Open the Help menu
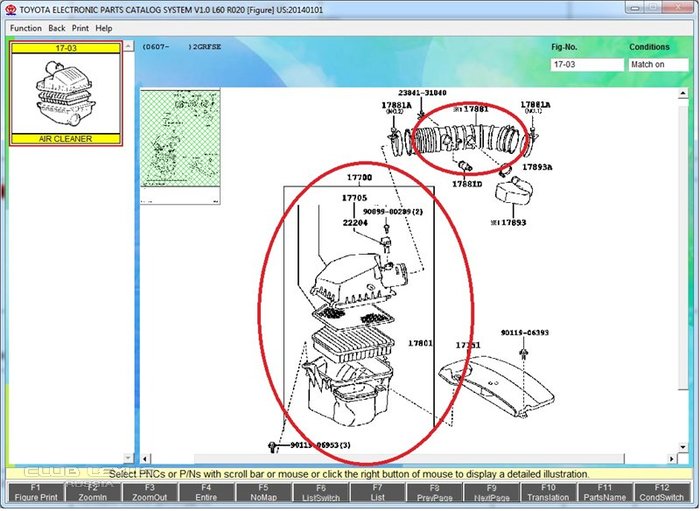 (x=104, y=28)
